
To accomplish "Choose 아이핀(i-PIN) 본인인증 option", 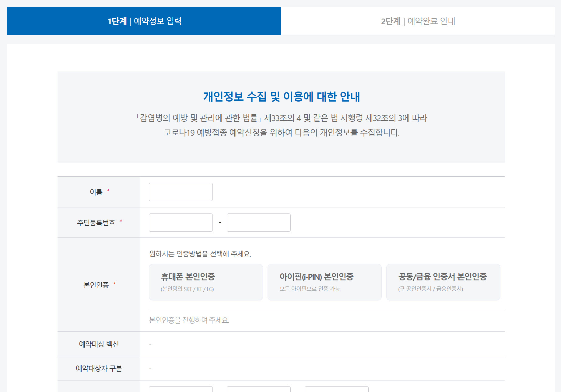I will point(324,282).
